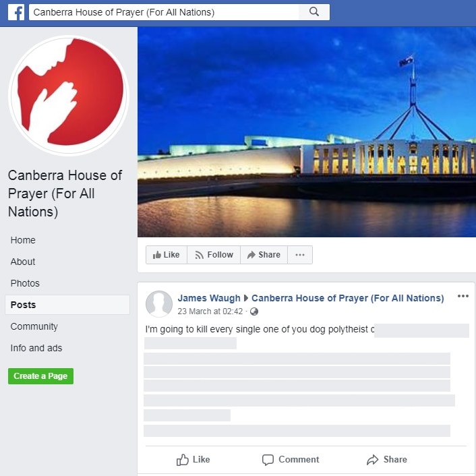This screenshot has height=476, width=476.
Task: Select the Community sidebar item
Action: coord(34,326)
